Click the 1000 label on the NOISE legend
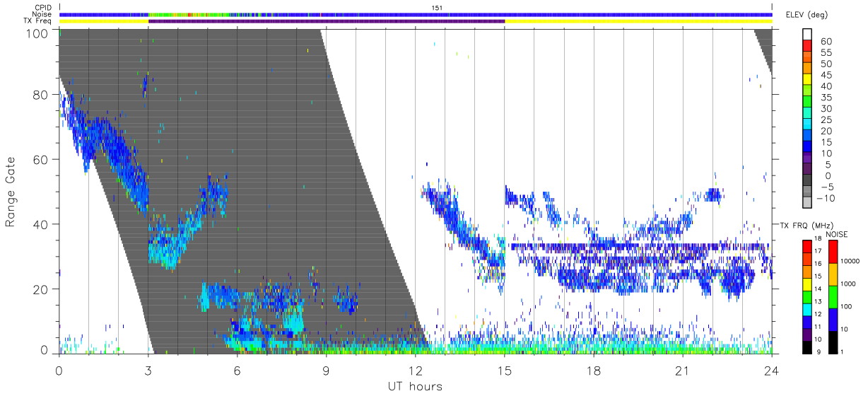The width and height of the screenshot is (868, 401). point(849,286)
